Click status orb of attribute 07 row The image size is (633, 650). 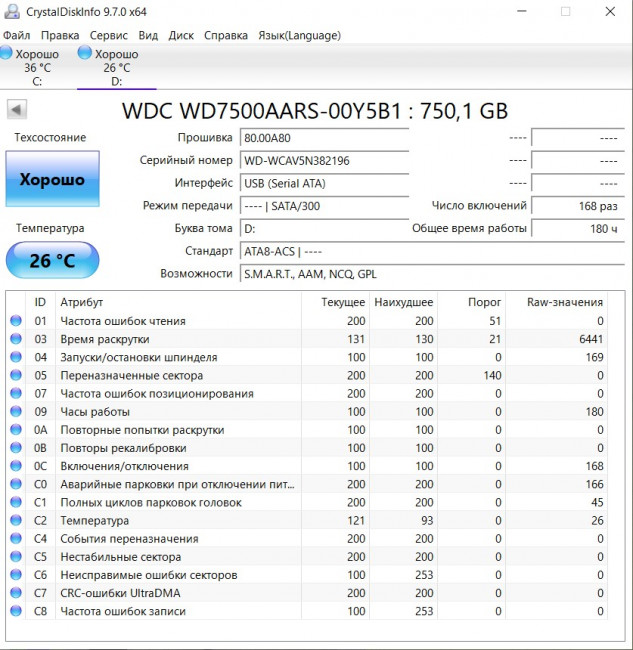point(16,393)
